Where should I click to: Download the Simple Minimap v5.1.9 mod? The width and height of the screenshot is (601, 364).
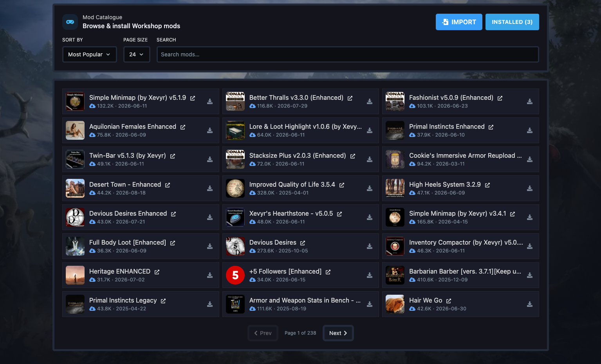tap(210, 101)
